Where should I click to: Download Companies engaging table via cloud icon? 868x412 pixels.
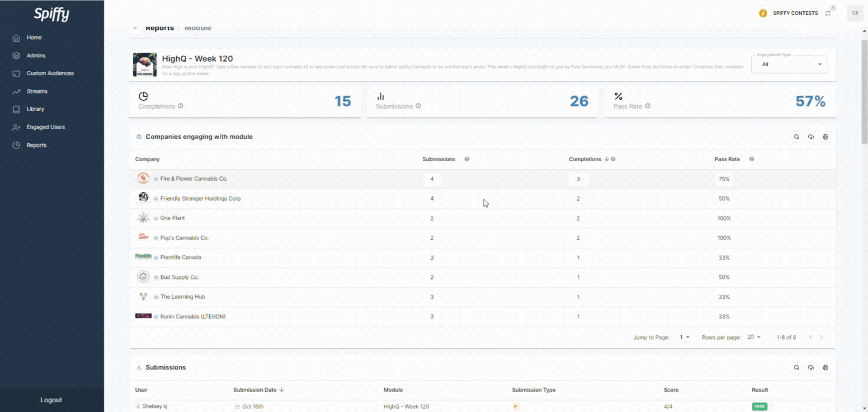[x=811, y=137]
